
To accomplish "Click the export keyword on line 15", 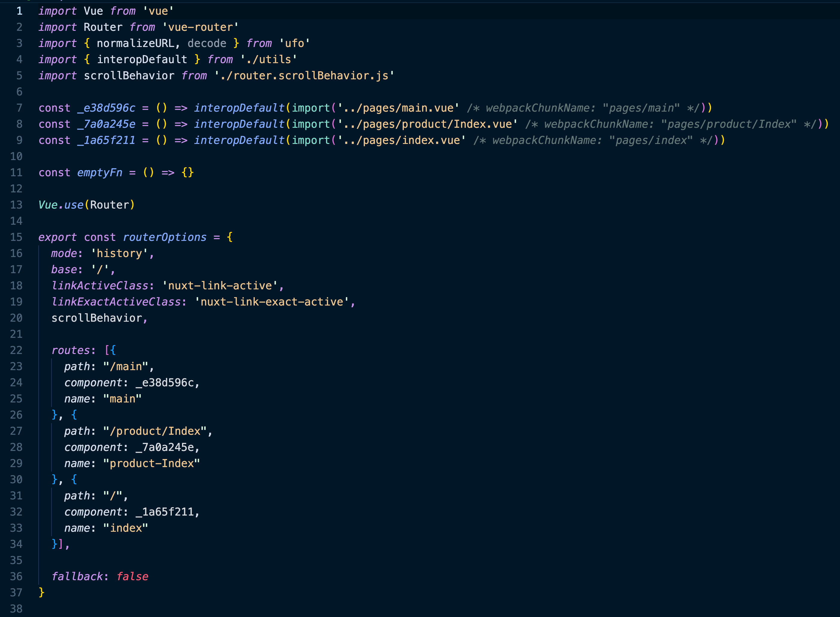I will (57, 237).
